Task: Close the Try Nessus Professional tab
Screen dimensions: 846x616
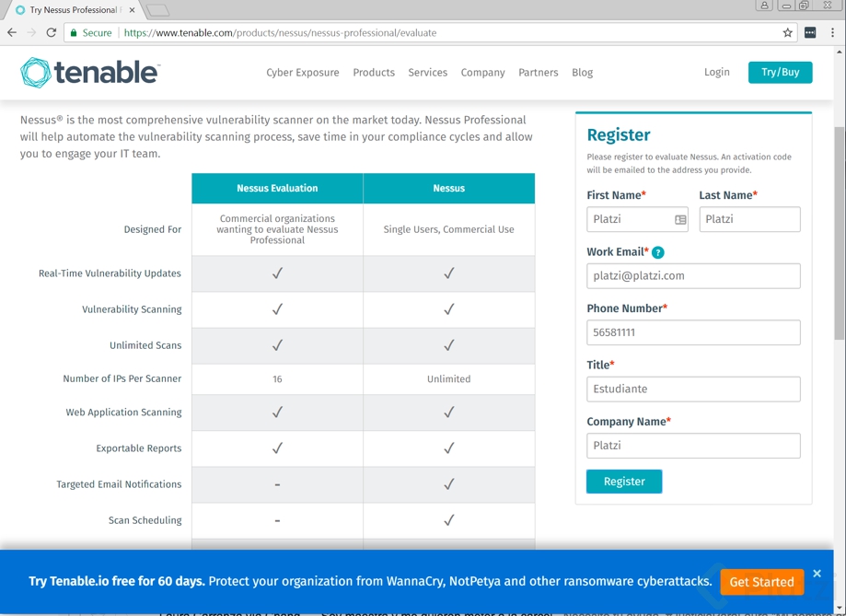Action: pos(133,10)
